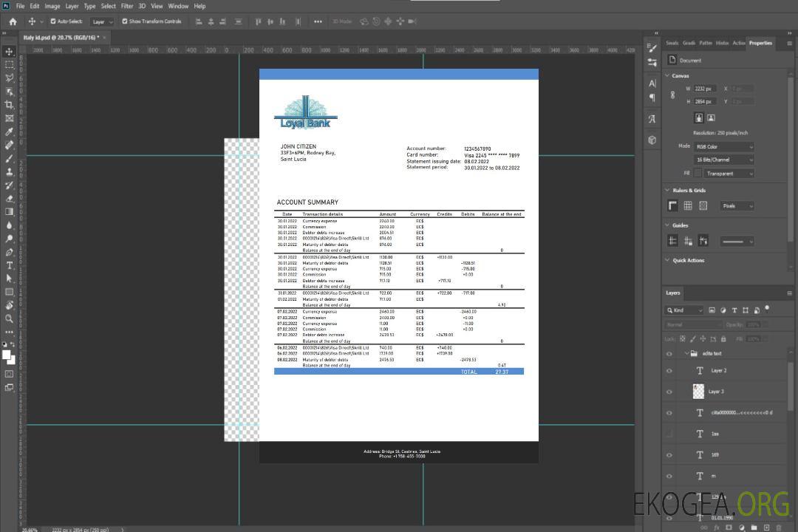
Task: Open the 3D panel cube icon
Action: pyautogui.click(x=652, y=140)
